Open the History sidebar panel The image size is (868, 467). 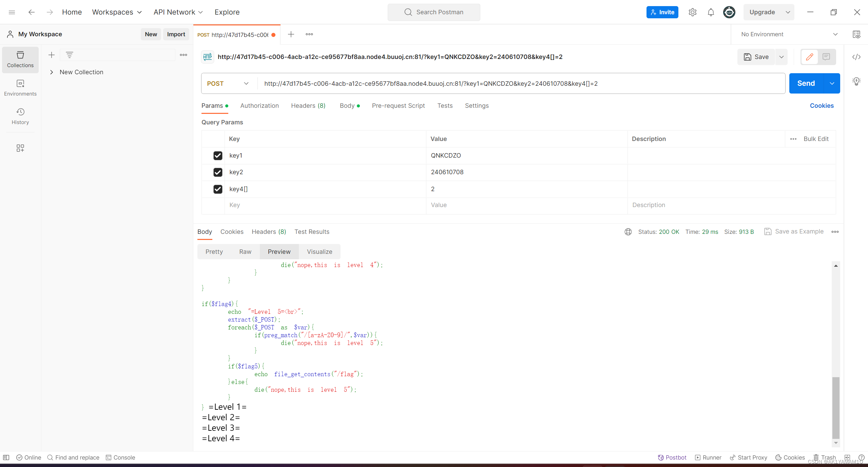tap(20, 116)
